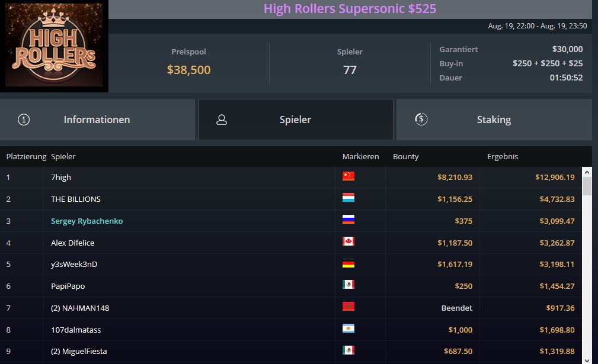
Task: Select the Spieler tab
Action: [296, 120]
